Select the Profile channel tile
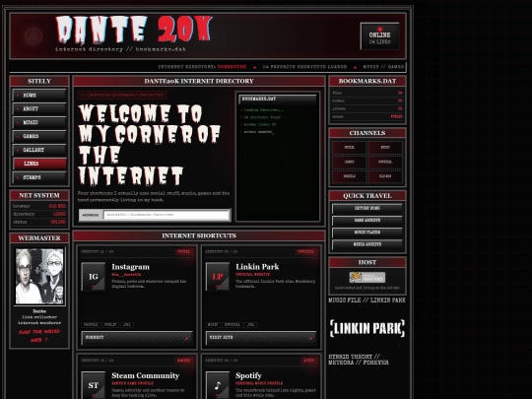532x399 pixels. [350, 176]
